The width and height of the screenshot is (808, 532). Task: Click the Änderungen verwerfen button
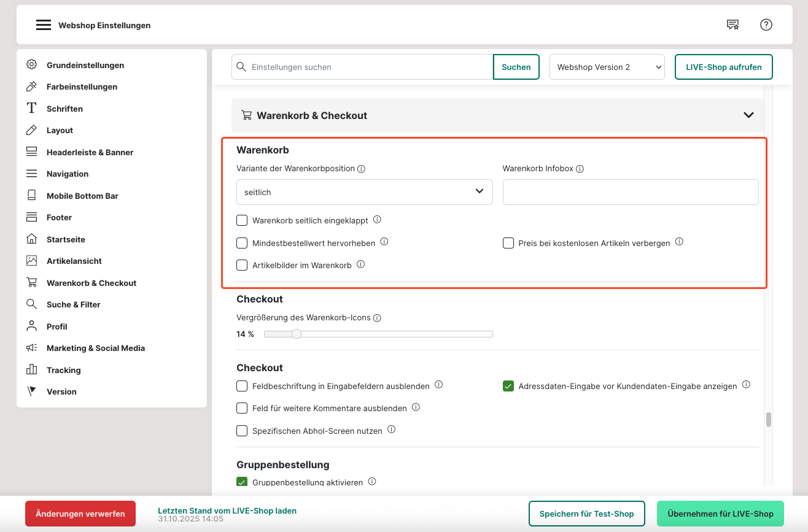tap(80, 514)
